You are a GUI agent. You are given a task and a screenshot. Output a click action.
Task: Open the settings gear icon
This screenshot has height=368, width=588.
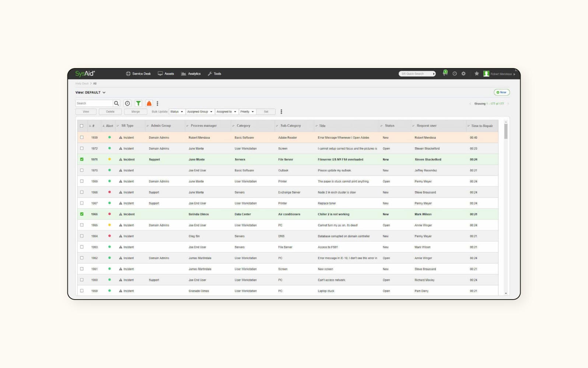(463, 74)
